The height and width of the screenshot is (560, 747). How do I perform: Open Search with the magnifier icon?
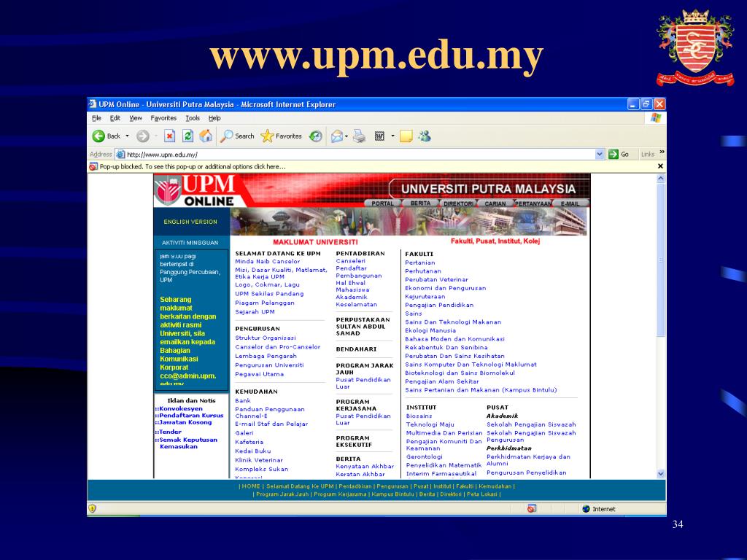[x=226, y=136]
